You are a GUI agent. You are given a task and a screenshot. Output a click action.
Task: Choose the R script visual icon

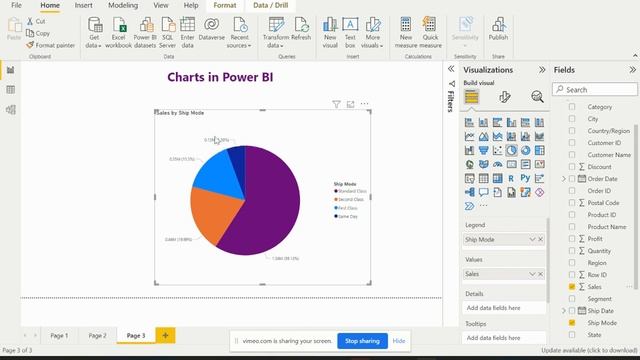[x=511, y=178]
